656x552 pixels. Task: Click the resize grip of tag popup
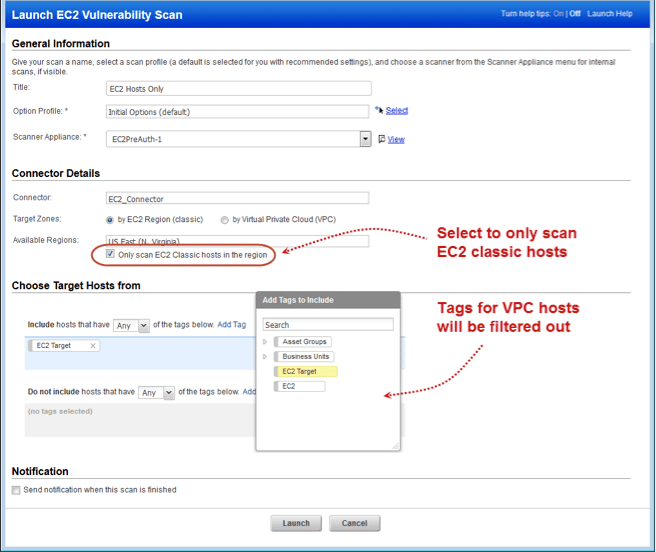point(395,446)
